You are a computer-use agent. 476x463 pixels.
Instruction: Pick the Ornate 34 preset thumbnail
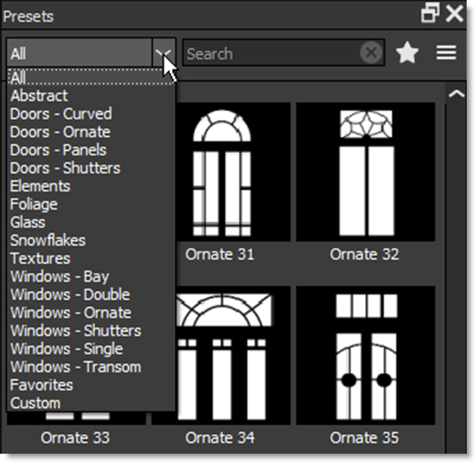pos(222,355)
